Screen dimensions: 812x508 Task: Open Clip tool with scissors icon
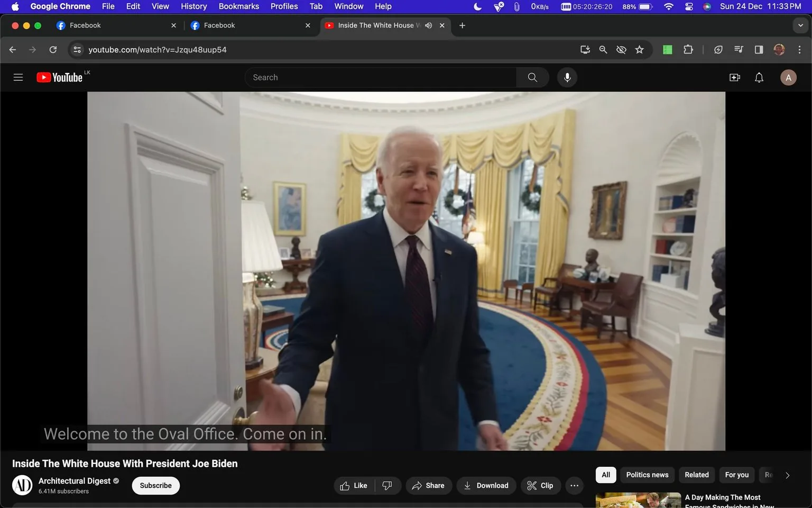point(540,485)
